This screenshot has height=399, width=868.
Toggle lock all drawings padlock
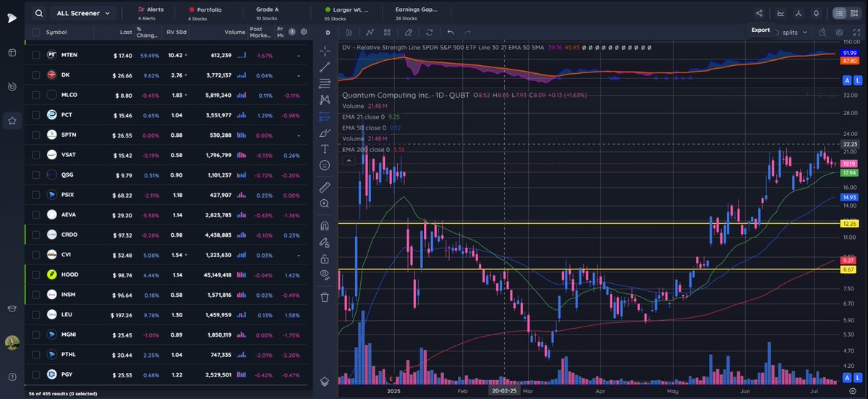coord(325,259)
